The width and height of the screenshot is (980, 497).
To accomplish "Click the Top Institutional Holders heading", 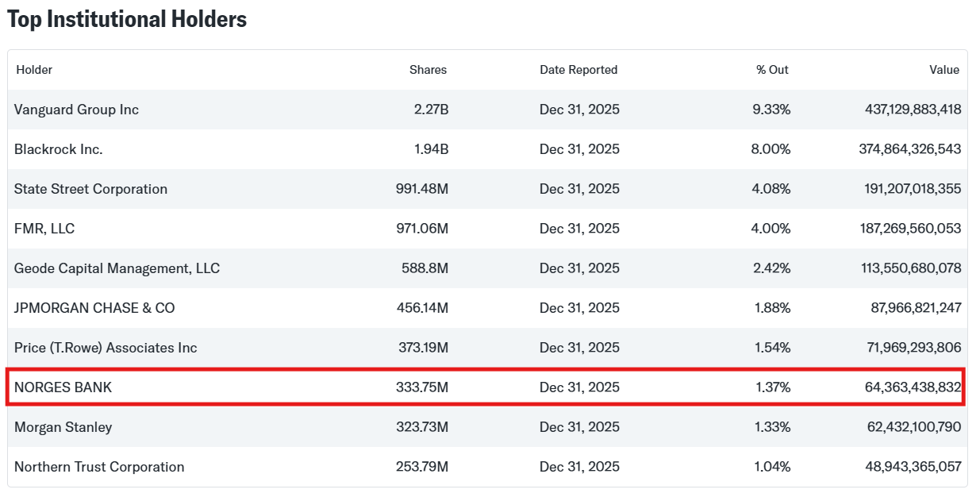I will coord(127,20).
